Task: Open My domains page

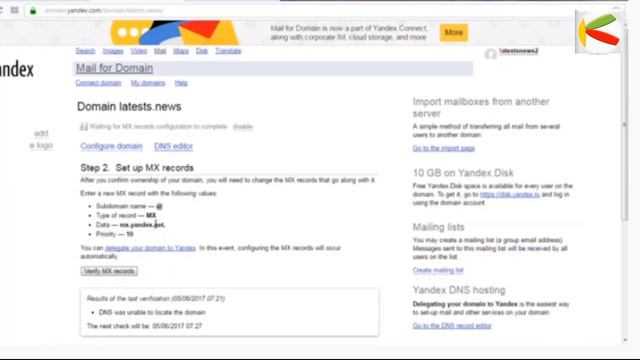Action: click(148, 83)
